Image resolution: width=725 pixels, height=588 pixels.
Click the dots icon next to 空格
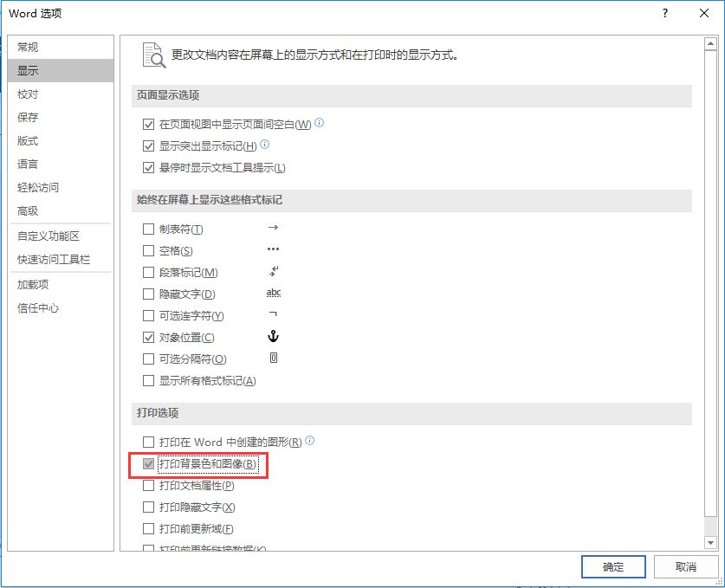coord(273,249)
